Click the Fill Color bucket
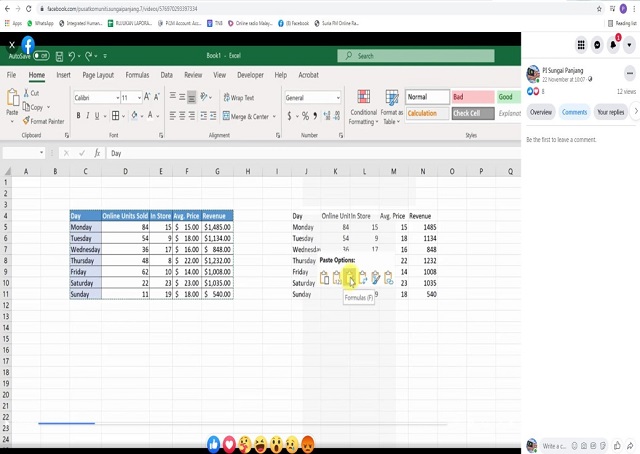Screen dimensions: 640x454 (134, 116)
